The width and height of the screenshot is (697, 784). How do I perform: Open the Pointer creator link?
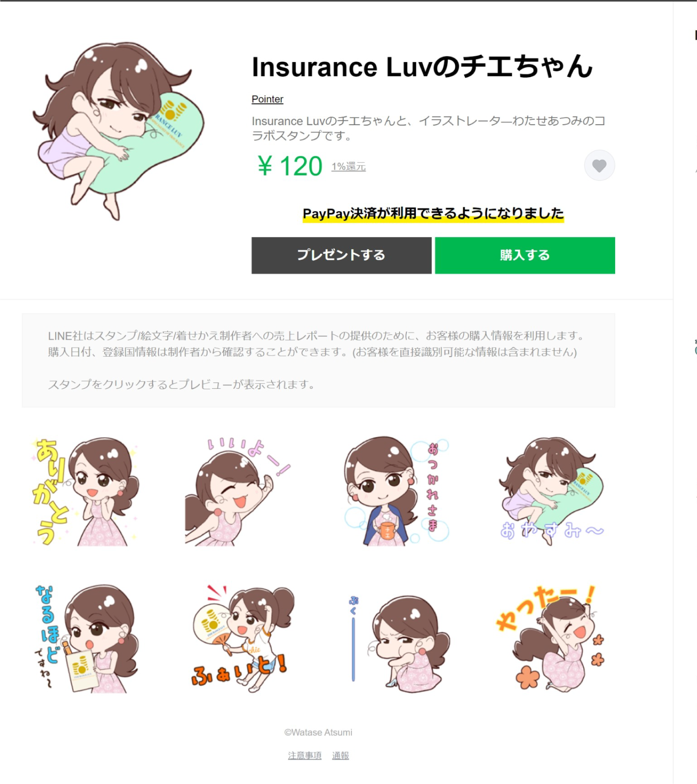tap(267, 99)
